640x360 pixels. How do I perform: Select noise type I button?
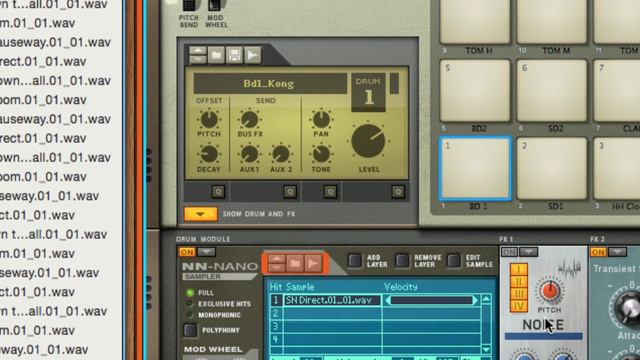(518, 269)
